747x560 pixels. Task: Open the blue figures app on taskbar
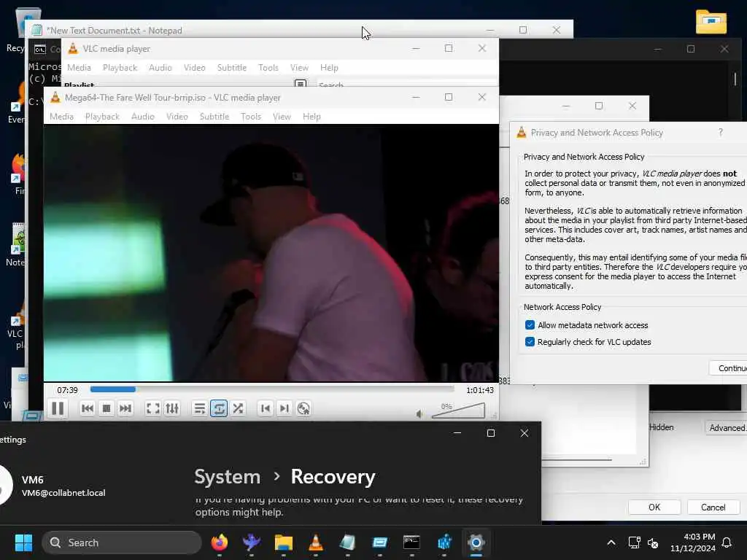tap(444, 542)
